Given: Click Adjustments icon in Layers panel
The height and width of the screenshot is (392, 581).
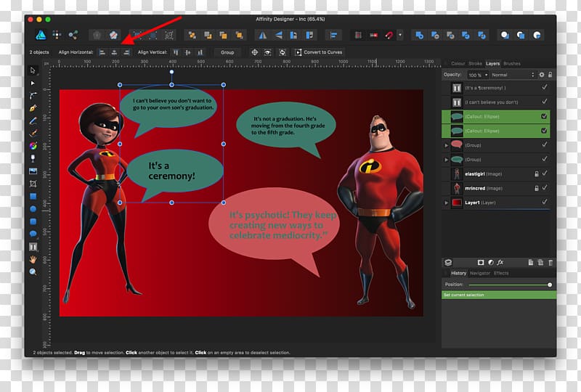Looking at the screenshot, I should (x=491, y=262).
